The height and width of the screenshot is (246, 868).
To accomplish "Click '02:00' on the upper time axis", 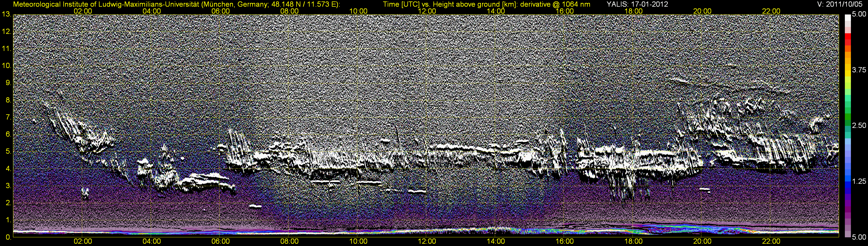I will click(x=83, y=11).
